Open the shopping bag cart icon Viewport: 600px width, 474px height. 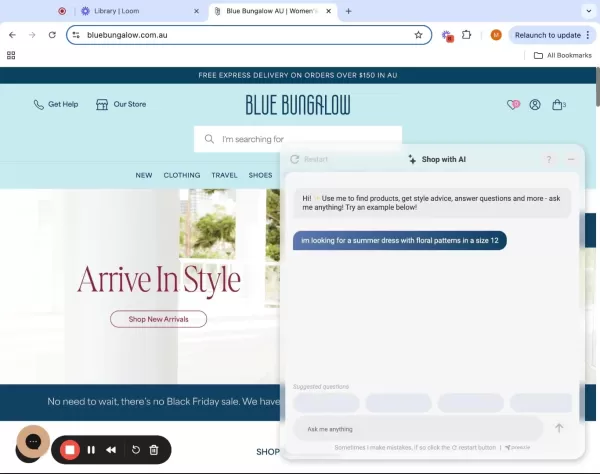558,104
